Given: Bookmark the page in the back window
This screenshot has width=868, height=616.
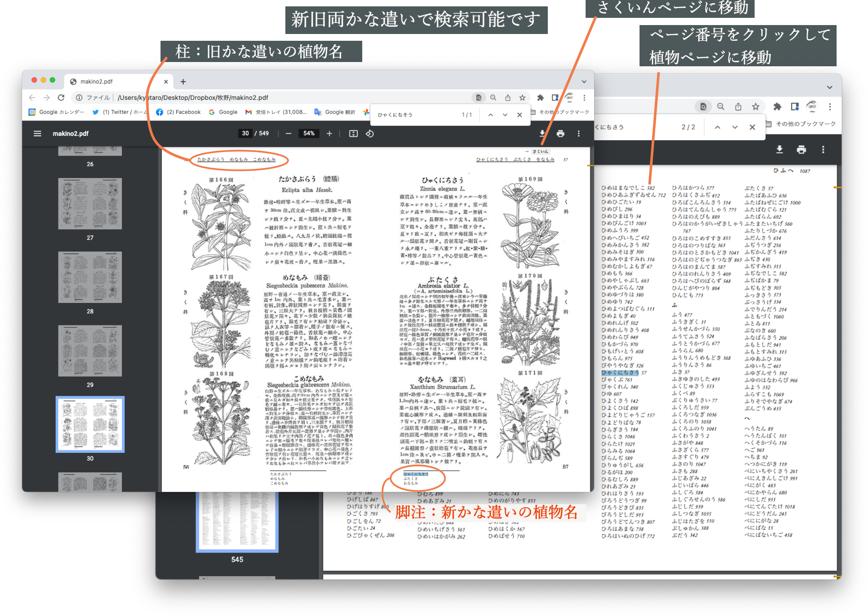Looking at the screenshot, I should [x=755, y=107].
